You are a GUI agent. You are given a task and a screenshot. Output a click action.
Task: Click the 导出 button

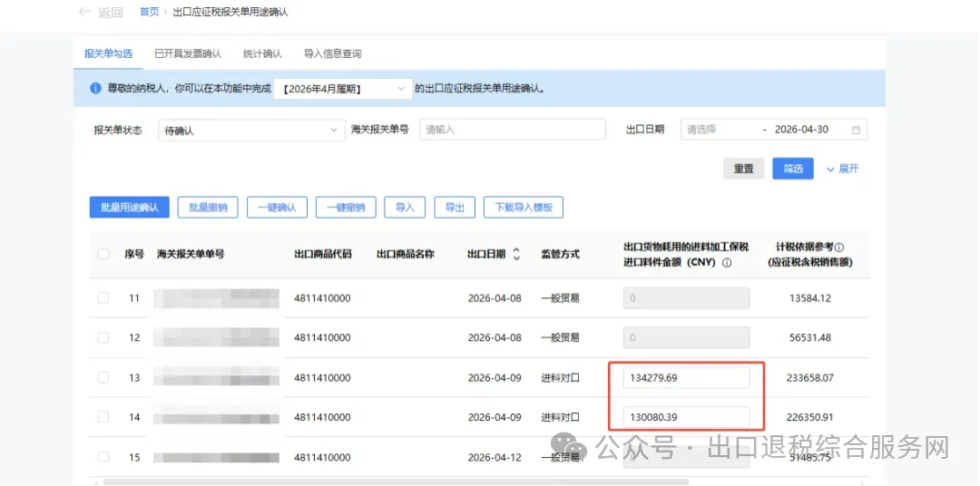(x=455, y=208)
